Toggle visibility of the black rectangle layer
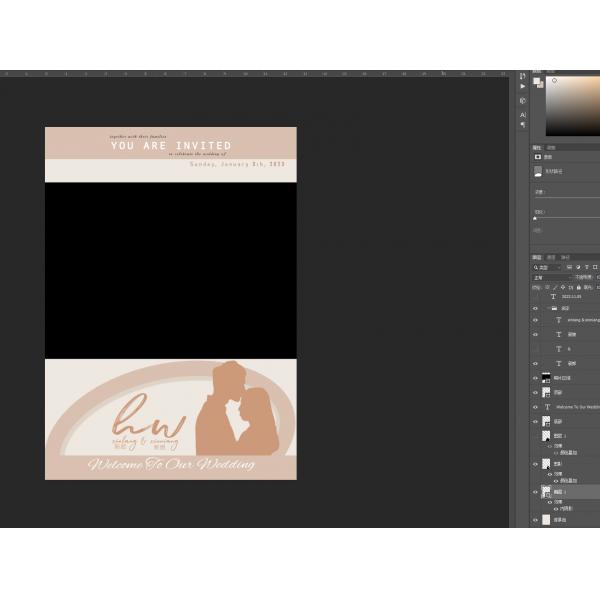The height and width of the screenshot is (600, 600). 535,378
